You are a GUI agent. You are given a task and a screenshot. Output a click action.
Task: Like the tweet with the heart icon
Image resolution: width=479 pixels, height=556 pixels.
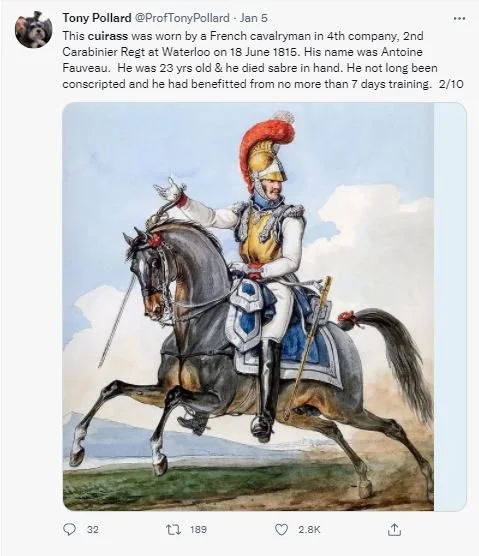(x=281, y=530)
